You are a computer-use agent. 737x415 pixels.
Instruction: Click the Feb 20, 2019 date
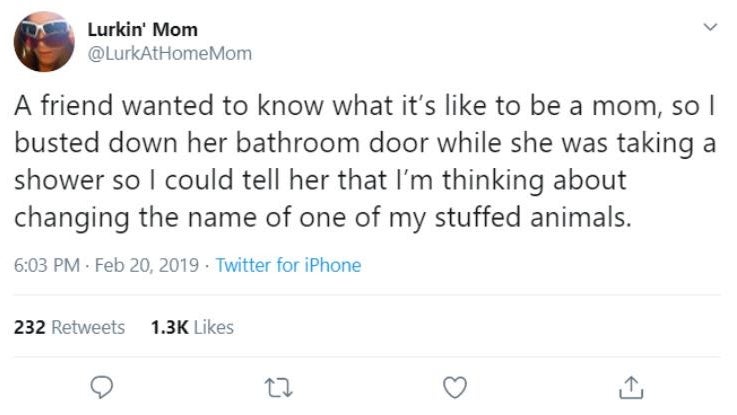(147, 265)
